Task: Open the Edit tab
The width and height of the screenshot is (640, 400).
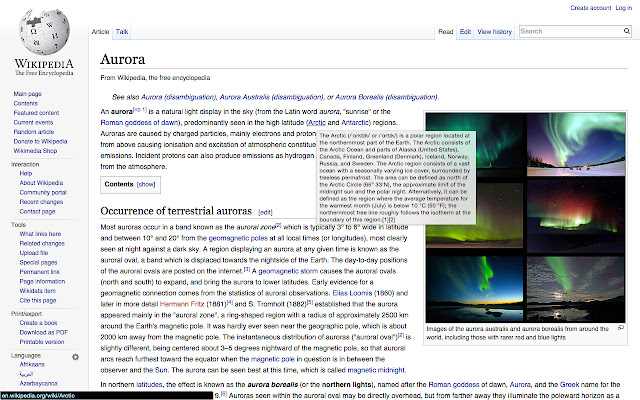Action: click(465, 31)
